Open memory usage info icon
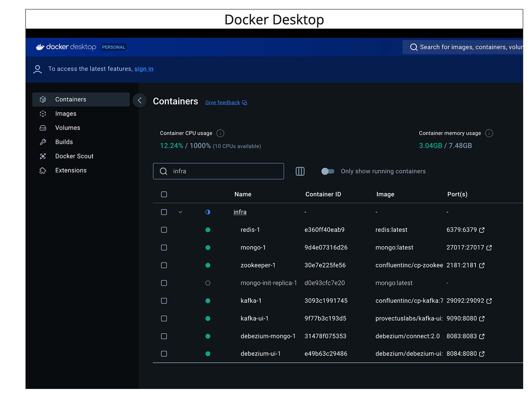The image size is (532, 398). tap(489, 133)
